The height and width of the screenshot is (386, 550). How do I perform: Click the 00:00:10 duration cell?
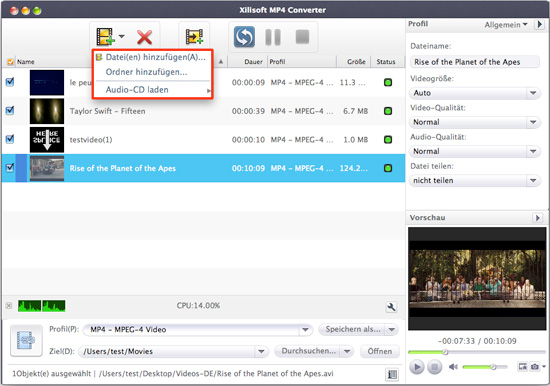[x=248, y=140]
